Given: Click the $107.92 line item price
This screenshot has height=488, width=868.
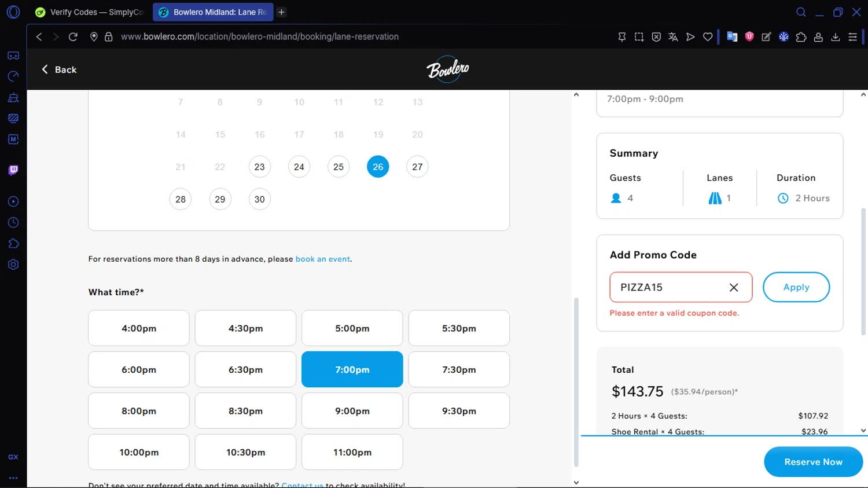Looking at the screenshot, I should [x=813, y=416].
